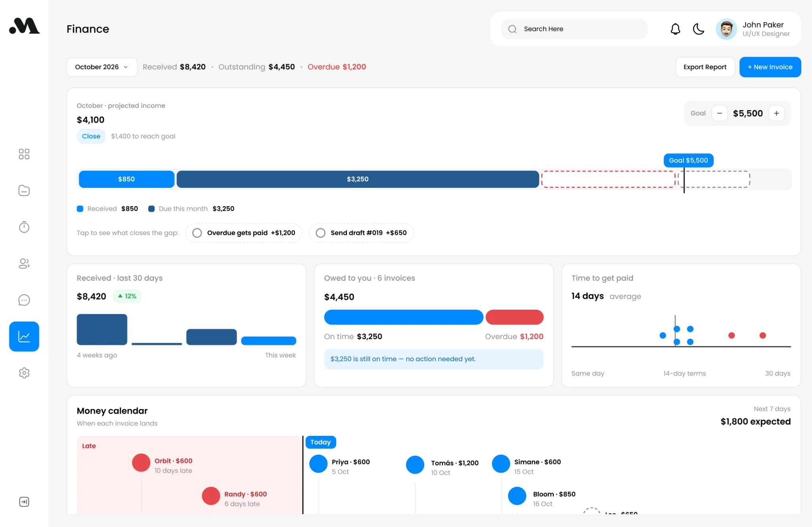Click Owed to you 6 invoices title
The width and height of the screenshot is (812, 527).
coord(370,278)
